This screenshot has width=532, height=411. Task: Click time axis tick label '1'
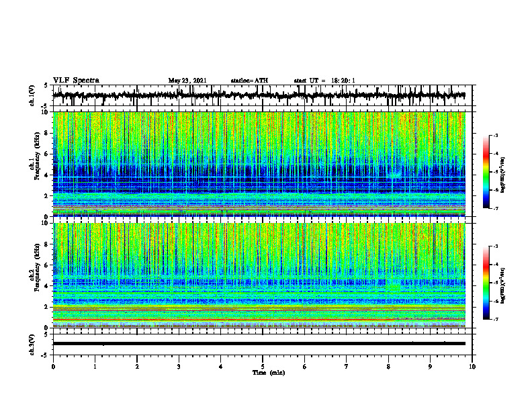(x=95, y=367)
